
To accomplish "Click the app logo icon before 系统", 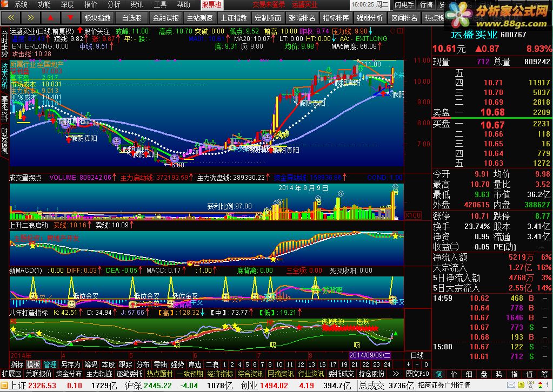I will coord(5,4).
